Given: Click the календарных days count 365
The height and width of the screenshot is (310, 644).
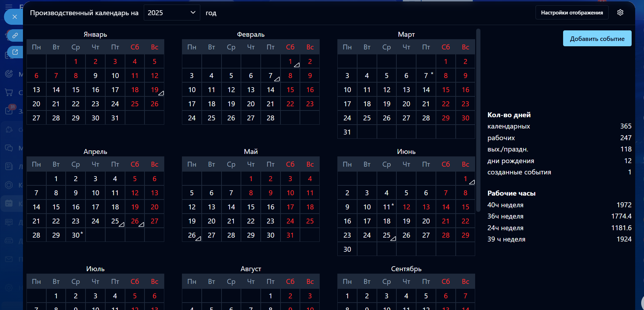Looking at the screenshot, I should pyautogui.click(x=626, y=126).
